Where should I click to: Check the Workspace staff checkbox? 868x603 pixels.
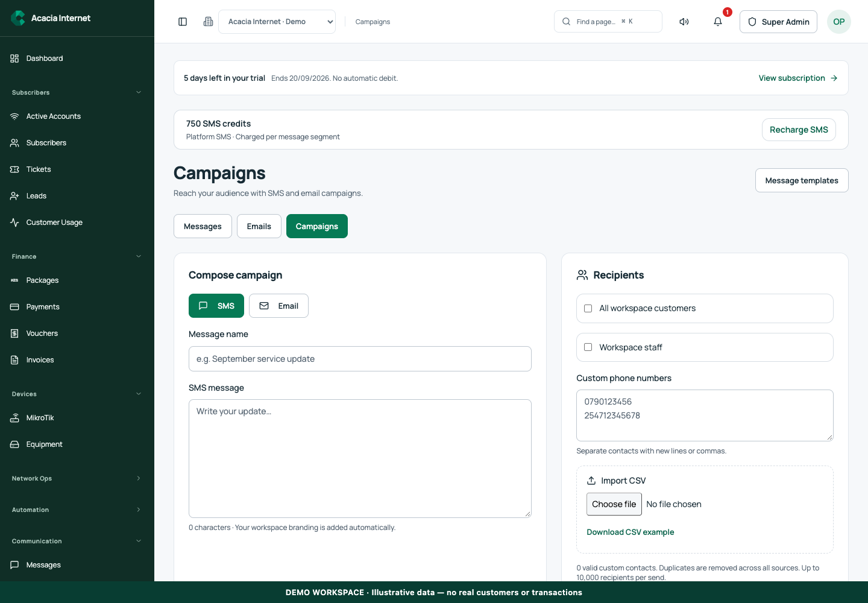(x=588, y=347)
